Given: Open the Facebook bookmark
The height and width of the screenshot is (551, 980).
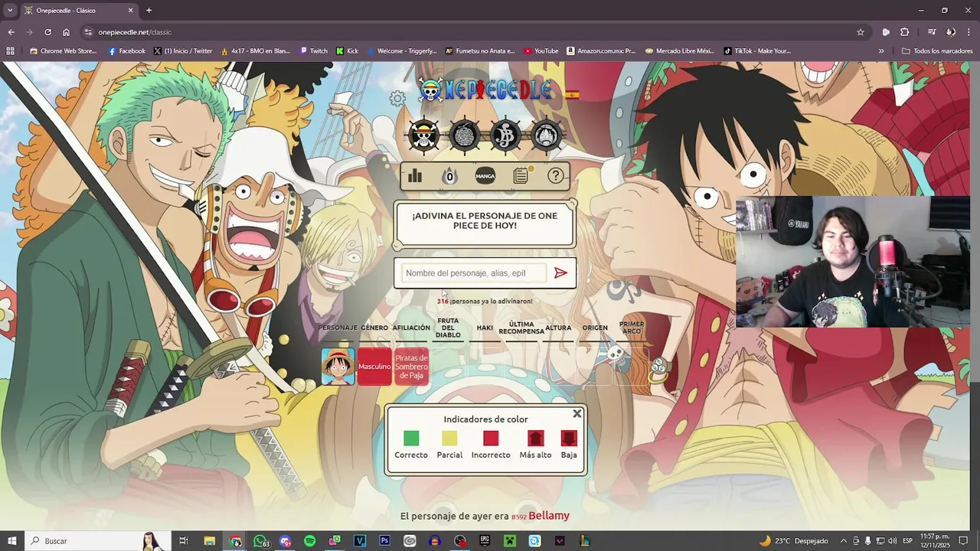Looking at the screenshot, I should coord(126,51).
